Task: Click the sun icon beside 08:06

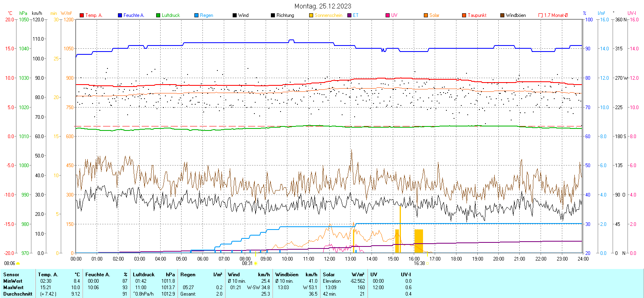Action: pos(18,263)
